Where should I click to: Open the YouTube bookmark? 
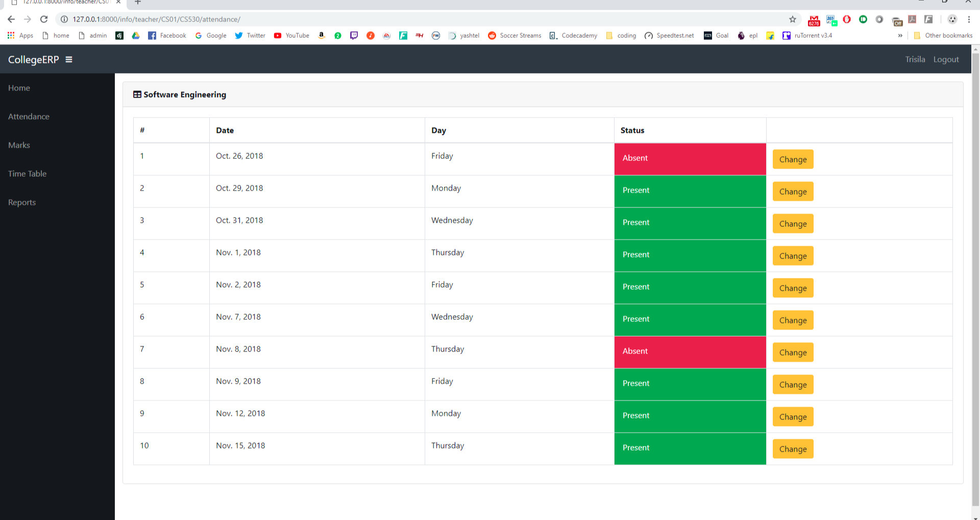point(291,35)
